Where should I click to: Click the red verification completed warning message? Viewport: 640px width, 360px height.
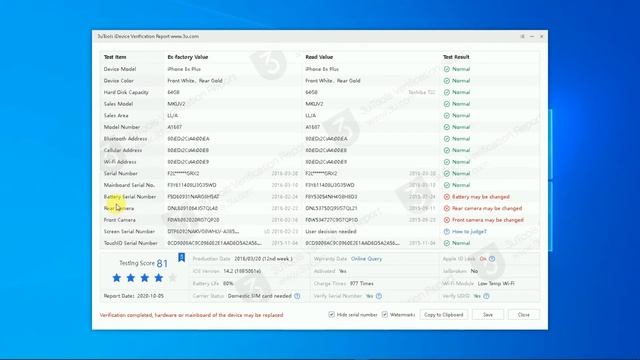tap(191, 315)
